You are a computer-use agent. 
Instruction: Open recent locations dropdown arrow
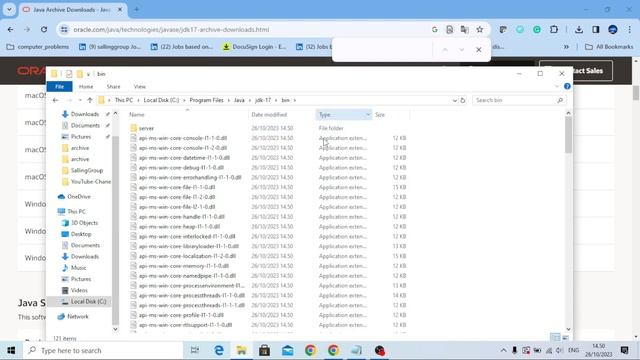coord(80,100)
